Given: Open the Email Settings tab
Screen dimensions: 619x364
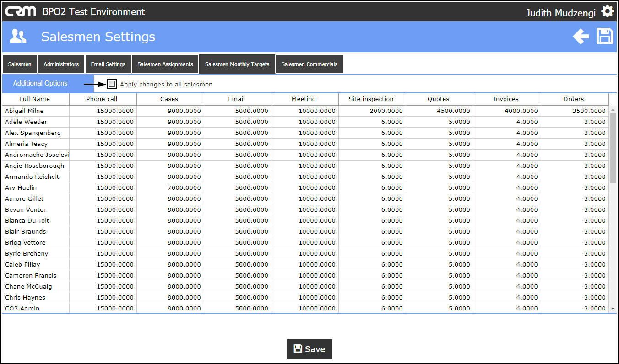Looking at the screenshot, I should pyautogui.click(x=108, y=64).
